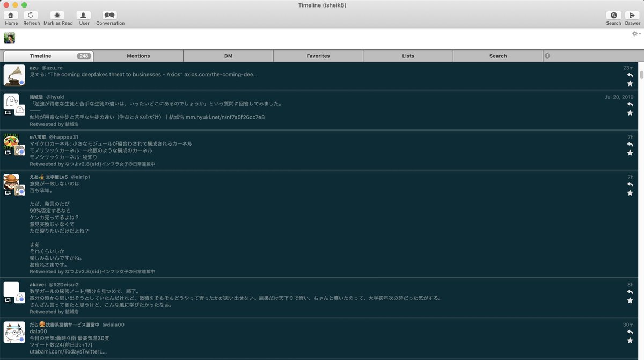This screenshot has width=644, height=360.
Task: Click the Jul 20, 2019 timestamp
Action: tap(619, 97)
